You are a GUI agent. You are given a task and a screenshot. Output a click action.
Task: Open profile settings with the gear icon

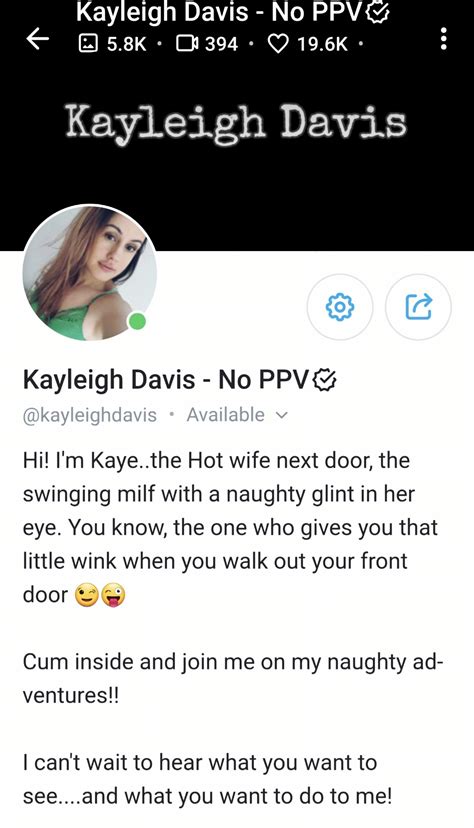coord(340,307)
